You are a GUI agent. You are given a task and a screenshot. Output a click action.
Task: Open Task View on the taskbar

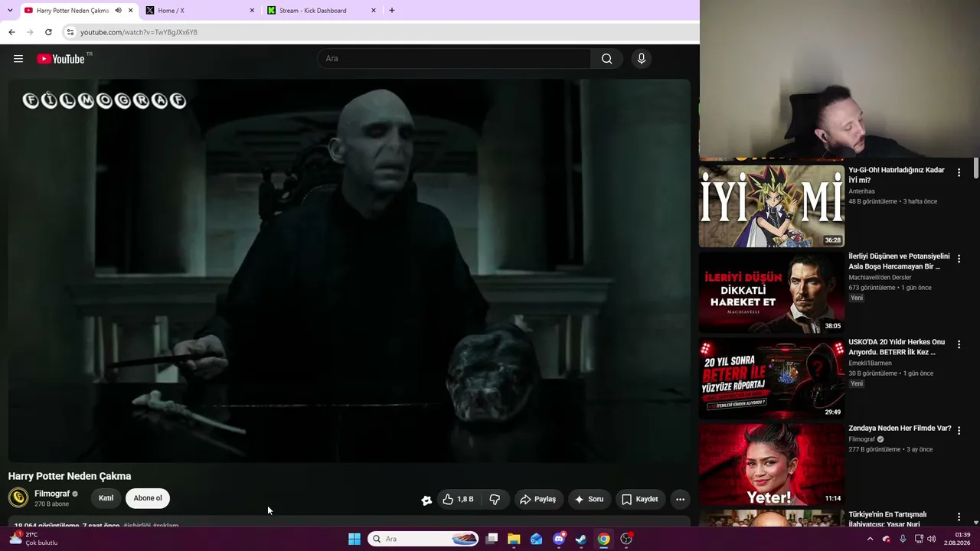pyautogui.click(x=492, y=539)
